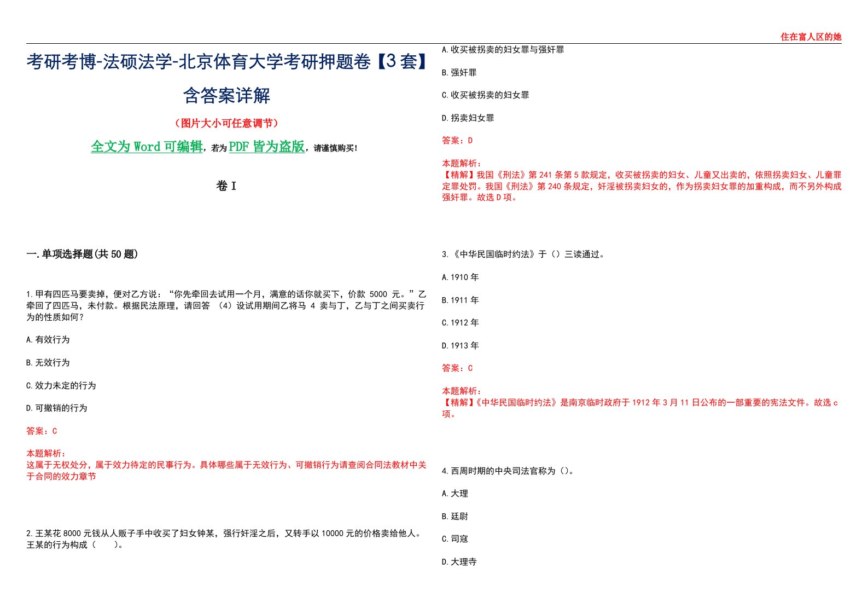Click the heading 一.单项选择题(共50题)

[x=82, y=254]
